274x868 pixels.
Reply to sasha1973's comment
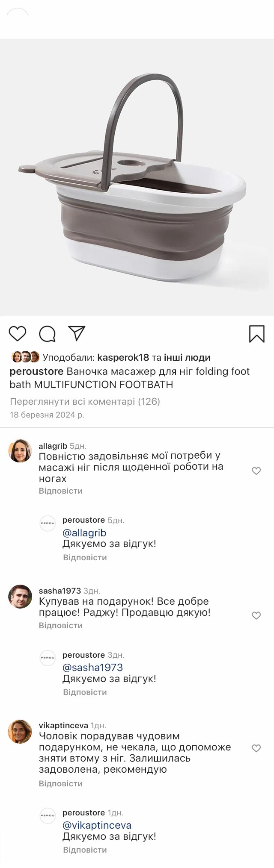pos(60,625)
